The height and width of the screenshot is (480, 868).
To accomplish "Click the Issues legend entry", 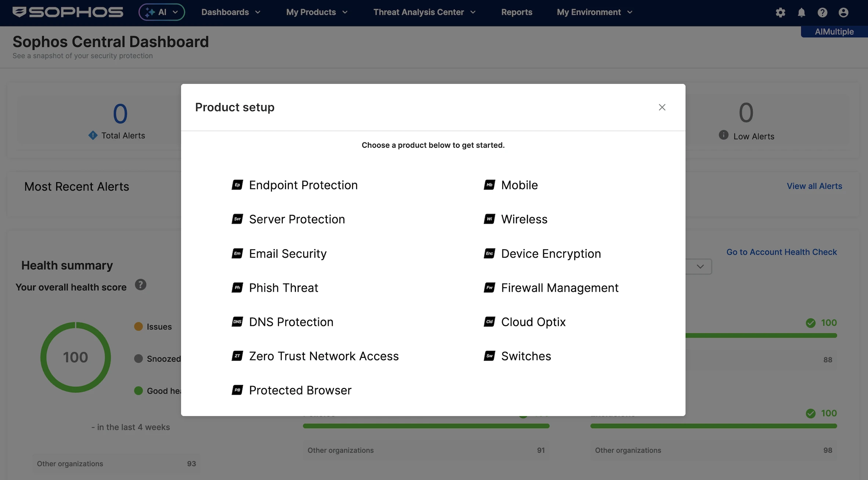I will pyautogui.click(x=153, y=326).
